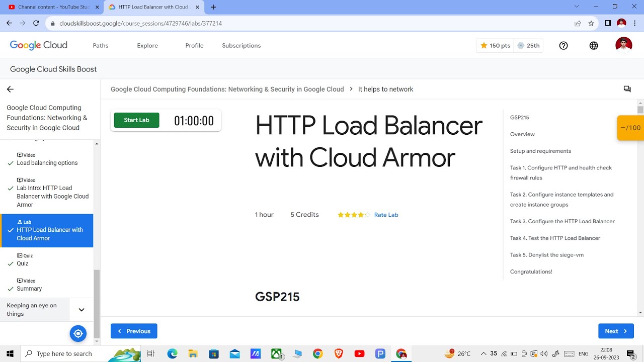Bookmark this page with the star icon
This screenshot has height=362, width=644.
click(591, 23)
